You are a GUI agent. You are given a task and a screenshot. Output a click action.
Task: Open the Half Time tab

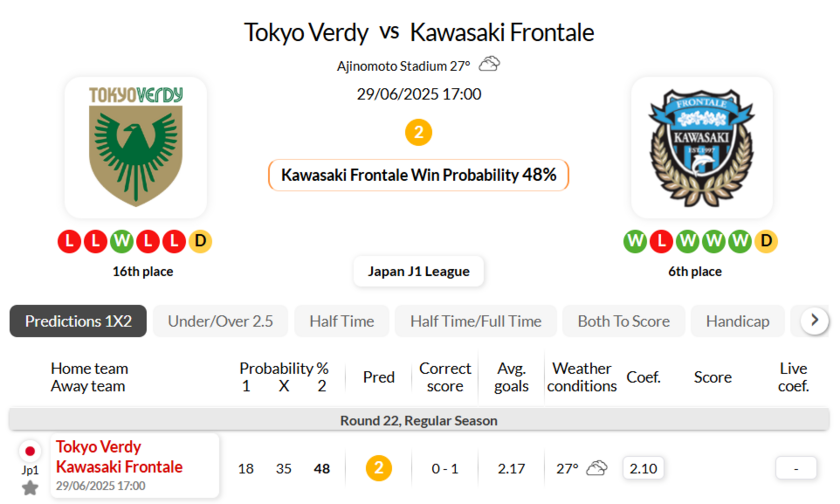pyautogui.click(x=341, y=321)
